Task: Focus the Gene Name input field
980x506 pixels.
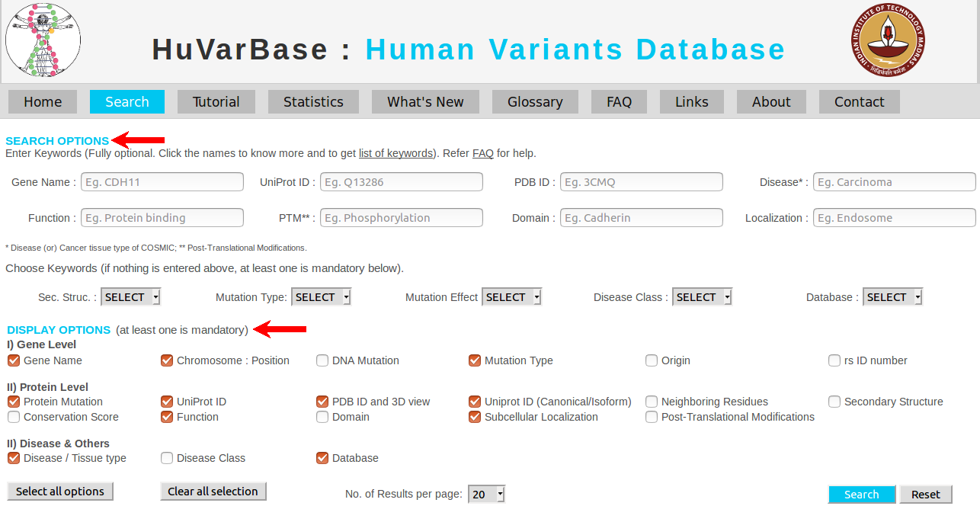Action: (162, 182)
